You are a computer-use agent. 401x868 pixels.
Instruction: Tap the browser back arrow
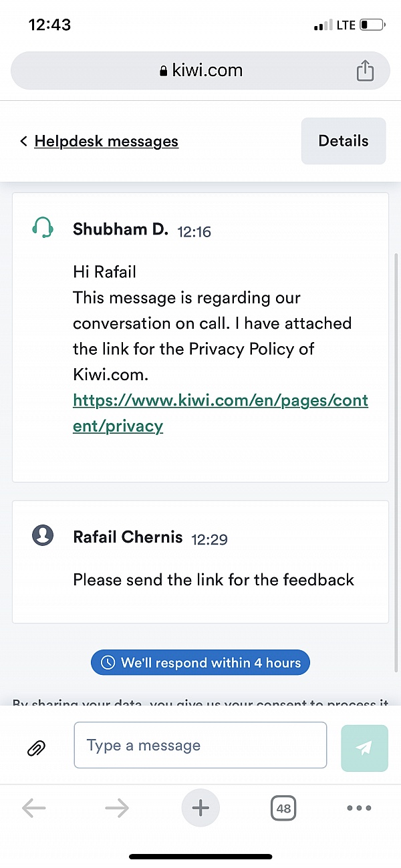coord(33,809)
